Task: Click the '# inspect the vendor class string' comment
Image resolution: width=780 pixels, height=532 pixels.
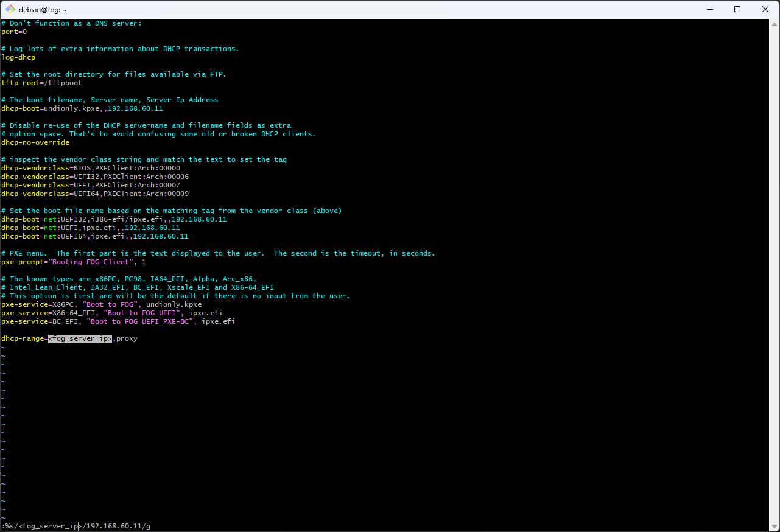Action: coord(144,159)
